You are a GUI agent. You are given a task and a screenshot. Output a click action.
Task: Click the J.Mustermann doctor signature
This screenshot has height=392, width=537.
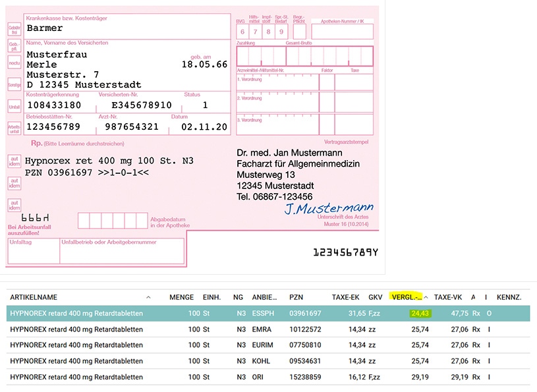pos(329,208)
